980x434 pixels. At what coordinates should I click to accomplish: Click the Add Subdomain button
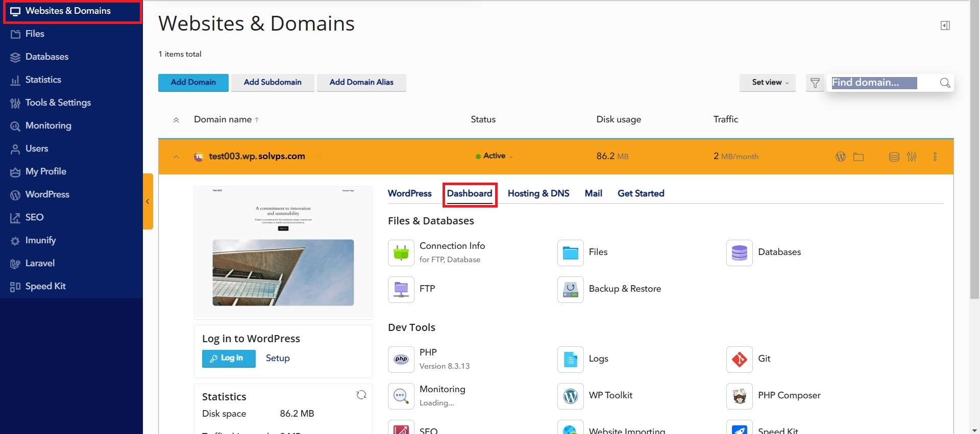[273, 83]
